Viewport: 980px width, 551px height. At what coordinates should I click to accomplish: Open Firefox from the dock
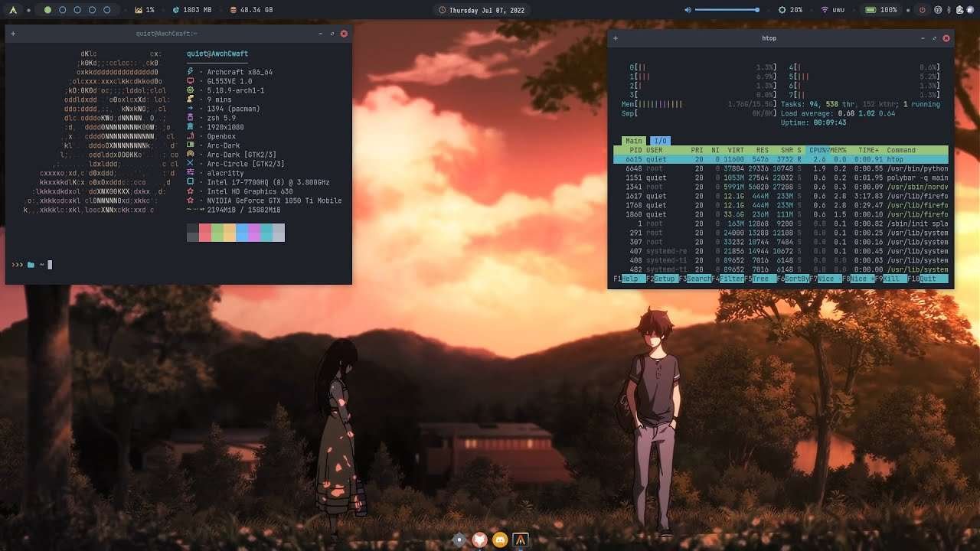pyautogui.click(x=480, y=540)
